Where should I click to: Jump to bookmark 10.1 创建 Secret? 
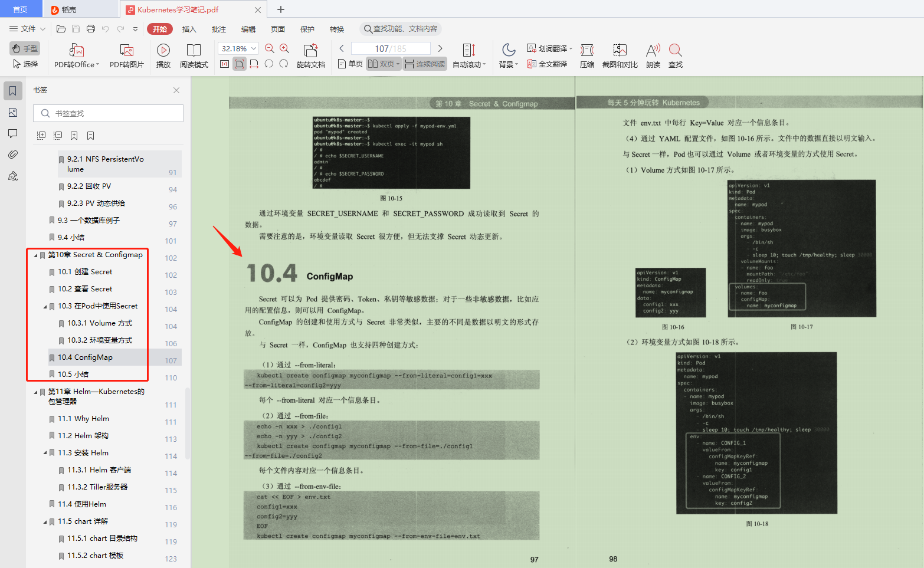tap(85, 272)
